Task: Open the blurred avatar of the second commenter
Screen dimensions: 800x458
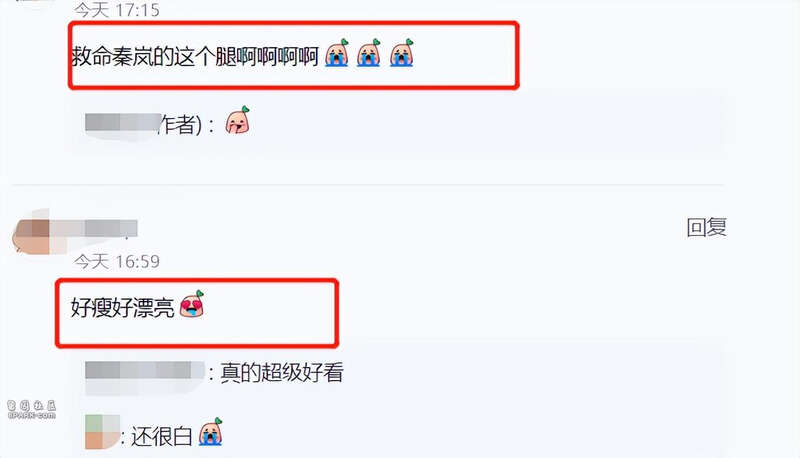Action: point(32,232)
